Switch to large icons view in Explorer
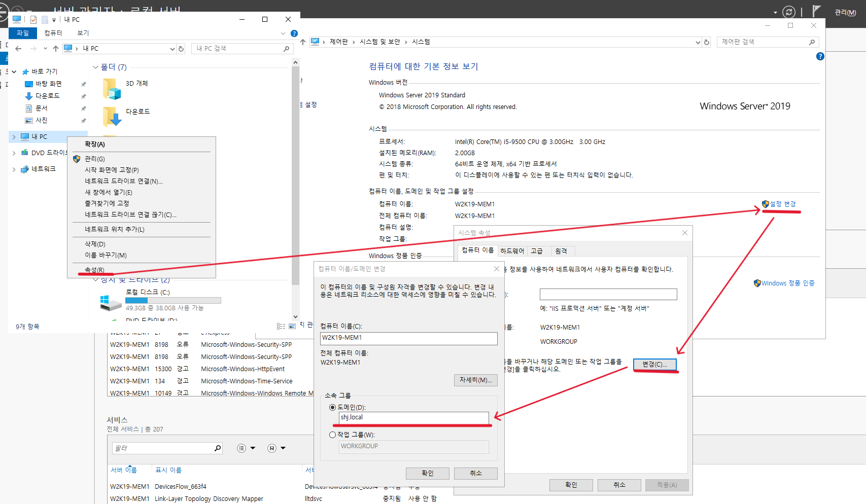 (292, 327)
